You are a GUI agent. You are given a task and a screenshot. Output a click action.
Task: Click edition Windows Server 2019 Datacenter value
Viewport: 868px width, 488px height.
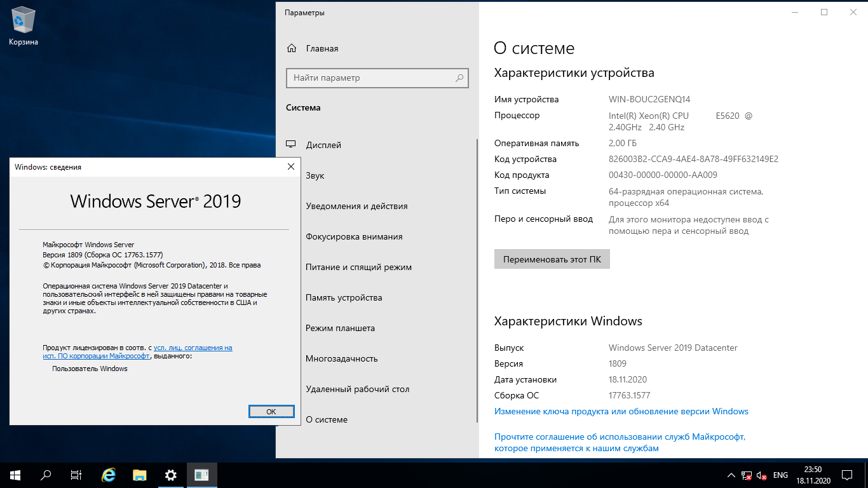click(673, 348)
